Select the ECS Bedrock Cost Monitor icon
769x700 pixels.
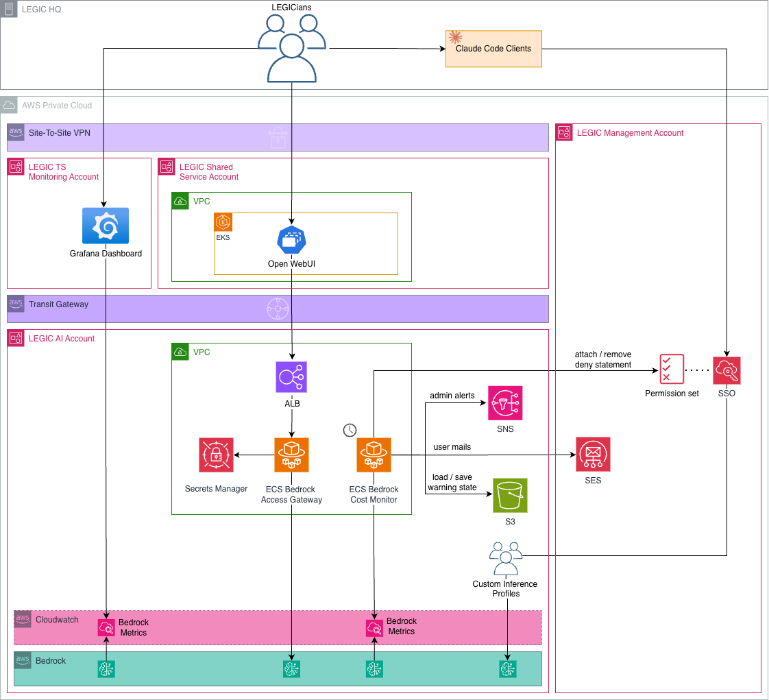[374, 455]
